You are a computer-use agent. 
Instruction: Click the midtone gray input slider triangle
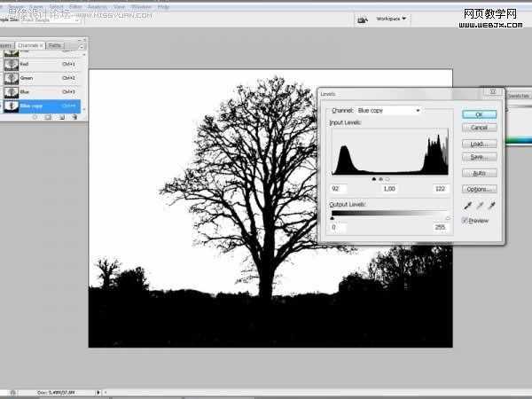click(380, 179)
